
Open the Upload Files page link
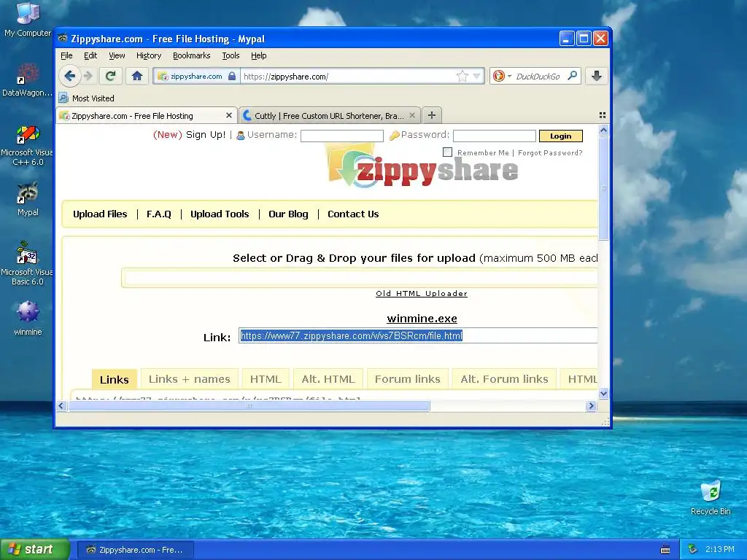(100, 214)
